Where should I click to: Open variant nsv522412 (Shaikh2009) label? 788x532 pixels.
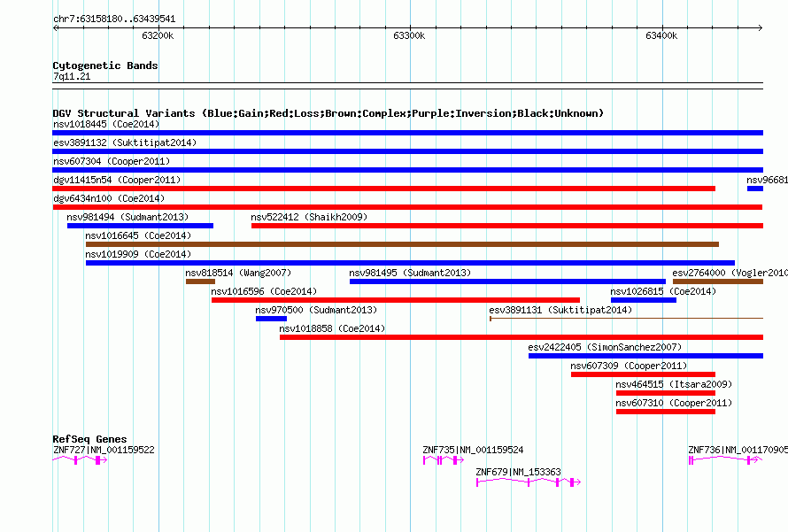click(309, 217)
